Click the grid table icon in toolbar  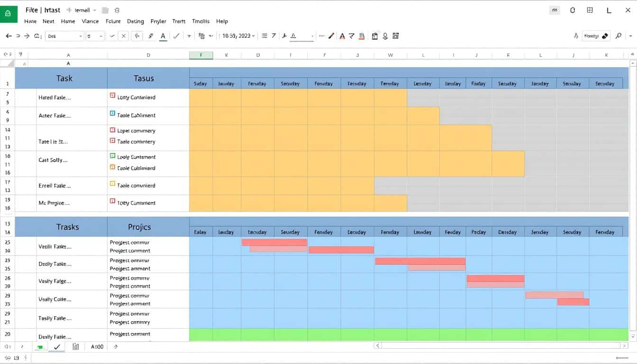[396, 36]
